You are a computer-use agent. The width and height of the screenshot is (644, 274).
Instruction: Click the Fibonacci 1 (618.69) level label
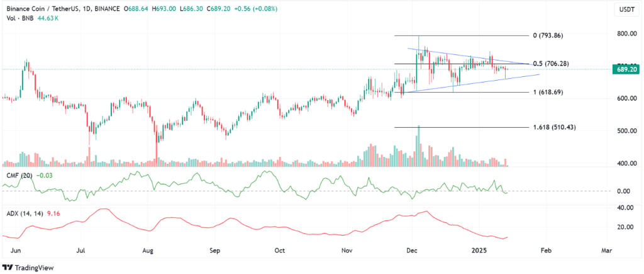tap(548, 92)
